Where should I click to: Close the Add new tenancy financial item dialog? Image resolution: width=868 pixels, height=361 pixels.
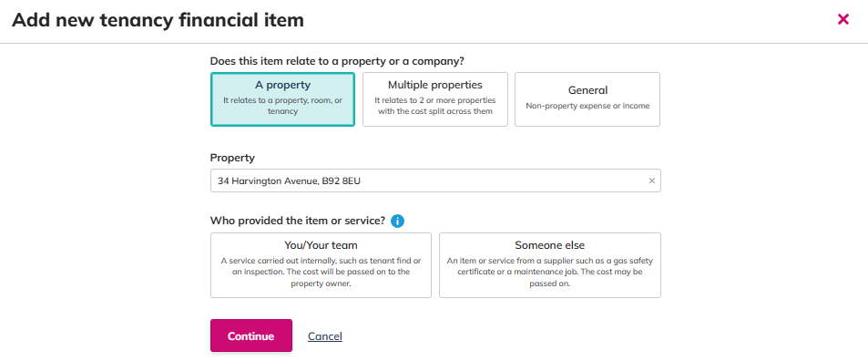point(843,20)
